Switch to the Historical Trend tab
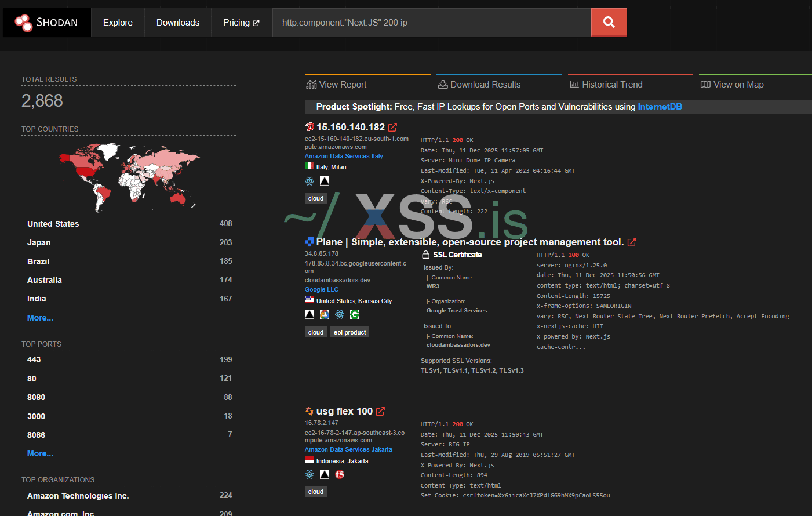This screenshot has height=516, width=812. coord(631,84)
